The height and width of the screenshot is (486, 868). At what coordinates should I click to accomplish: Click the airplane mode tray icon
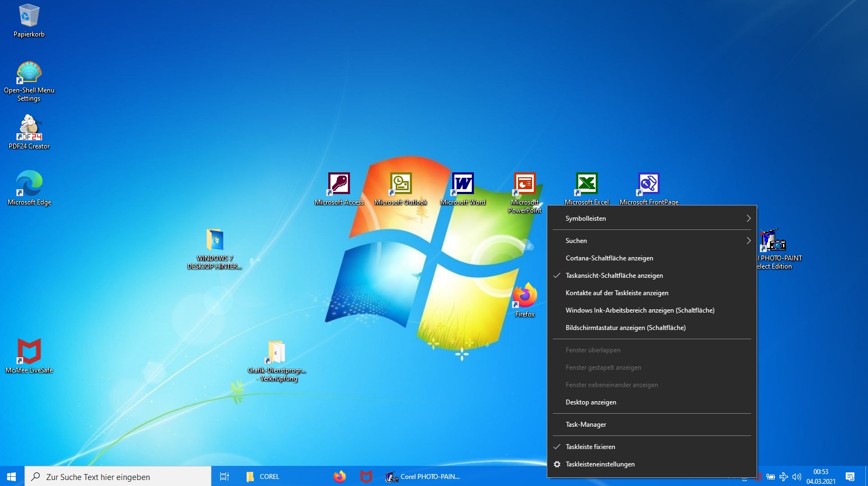(784, 477)
